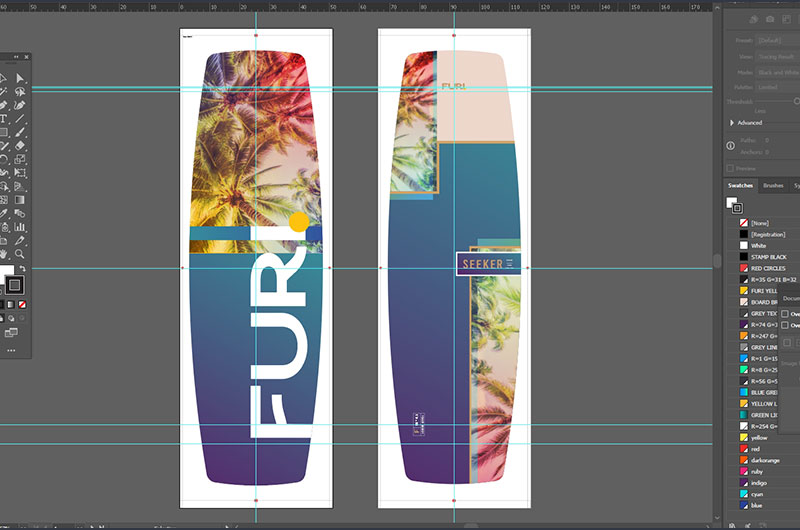
Task: Select the [Registration] swatch
Action: click(x=765, y=234)
